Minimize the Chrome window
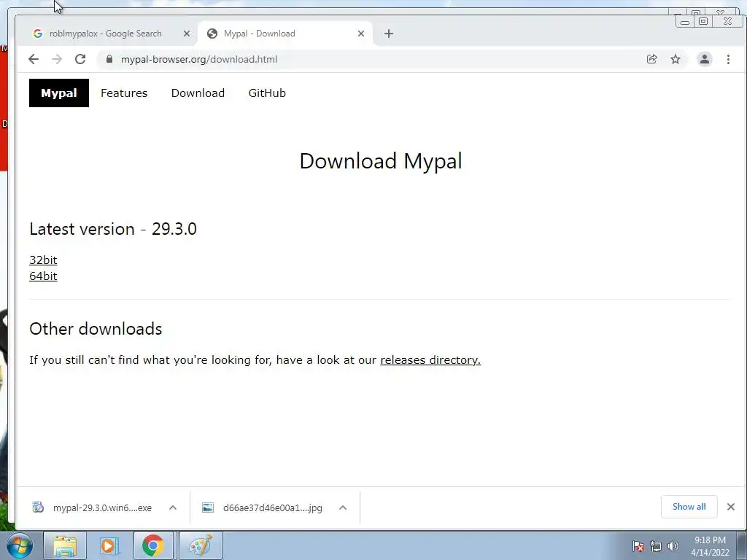 pos(684,21)
